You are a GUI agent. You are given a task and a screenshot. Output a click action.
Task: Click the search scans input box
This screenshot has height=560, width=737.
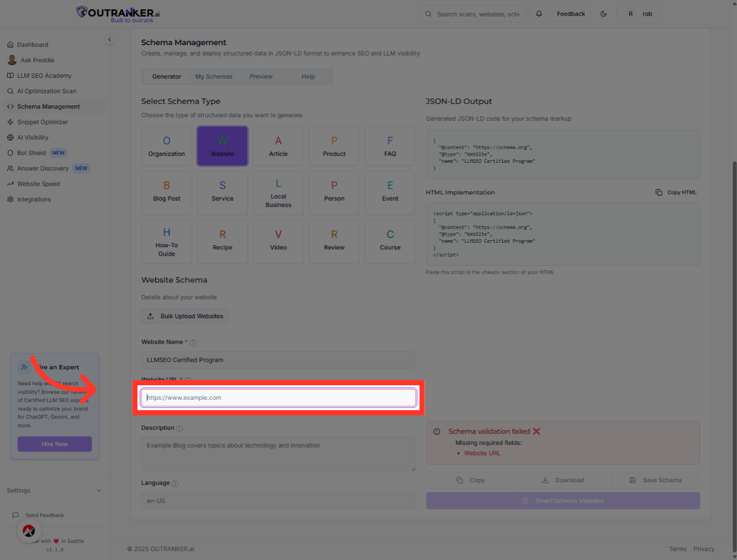point(473,14)
